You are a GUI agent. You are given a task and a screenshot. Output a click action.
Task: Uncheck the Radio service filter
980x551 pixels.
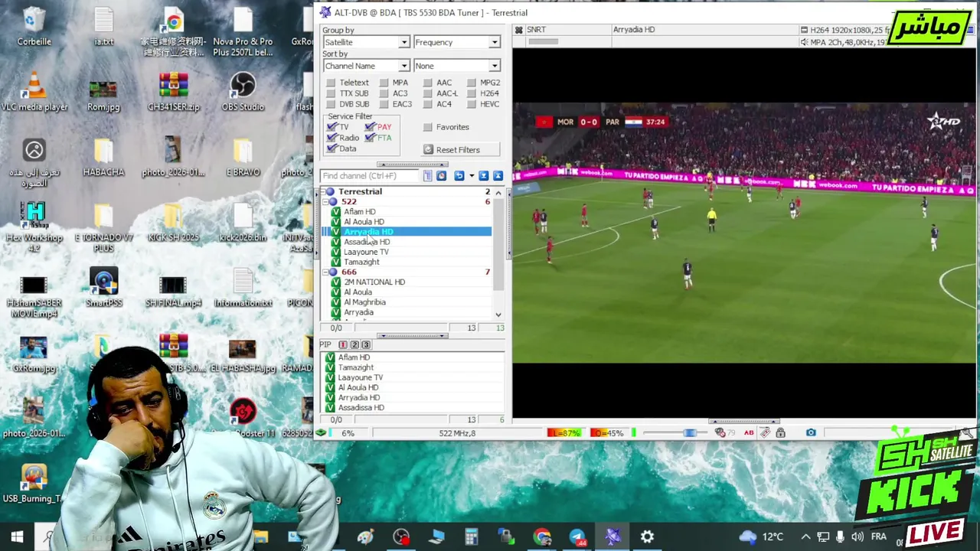pyautogui.click(x=332, y=138)
